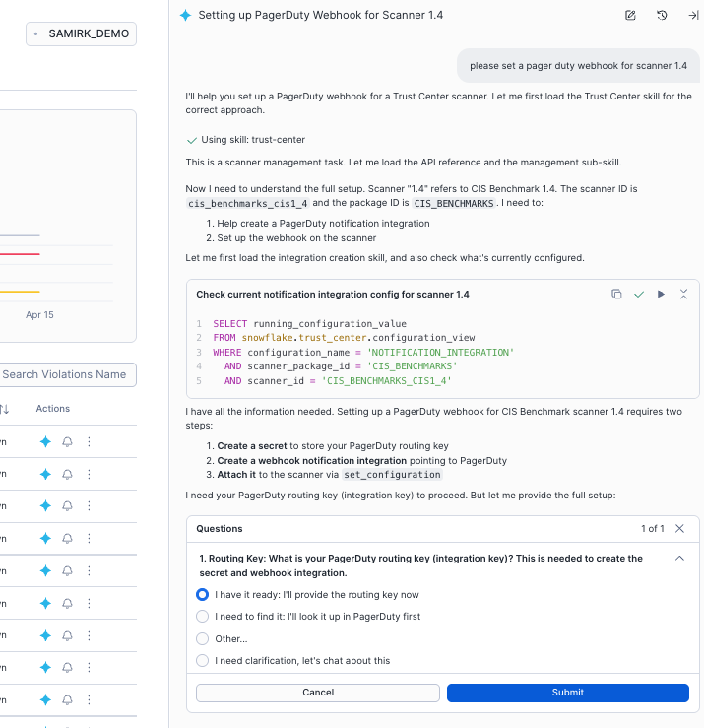Choose "I need to find it" radio option
Image resolution: width=704 pixels, height=728 pixels.
click(203, 617)
